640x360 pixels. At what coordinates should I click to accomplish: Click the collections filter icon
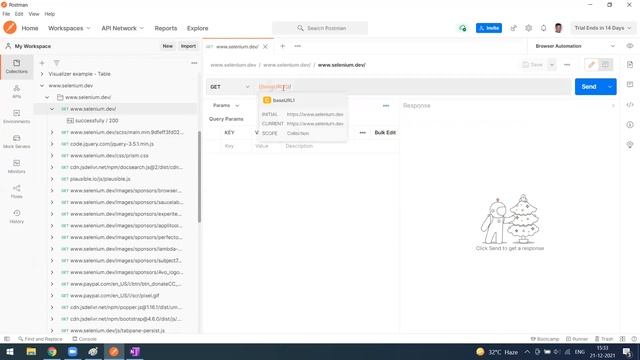(56, 63)
